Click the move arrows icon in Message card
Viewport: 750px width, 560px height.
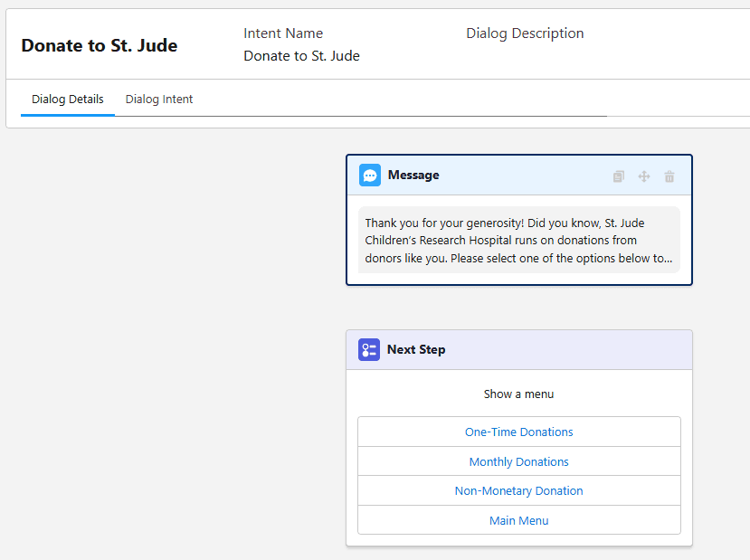tap(644, 176)
